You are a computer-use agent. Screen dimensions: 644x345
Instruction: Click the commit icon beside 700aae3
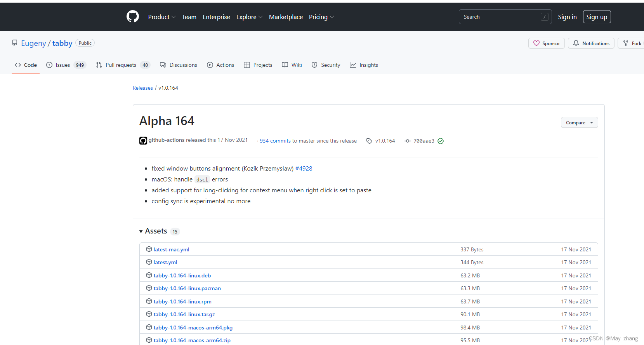click(x=408, y=141)
